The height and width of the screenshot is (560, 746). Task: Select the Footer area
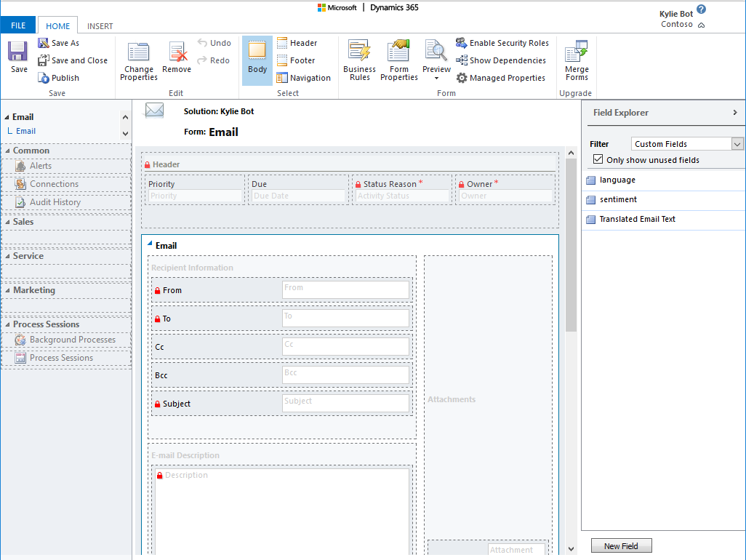point(296,60)
